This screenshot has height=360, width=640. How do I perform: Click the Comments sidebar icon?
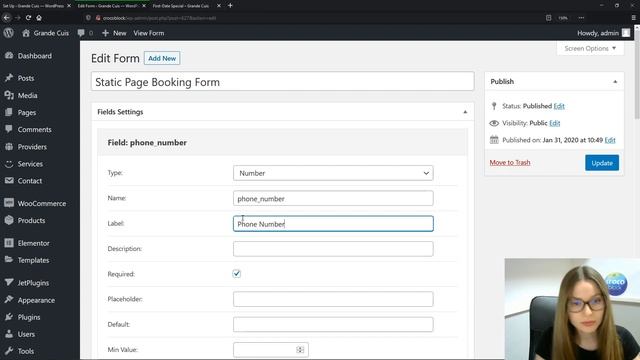pos(9,129)
